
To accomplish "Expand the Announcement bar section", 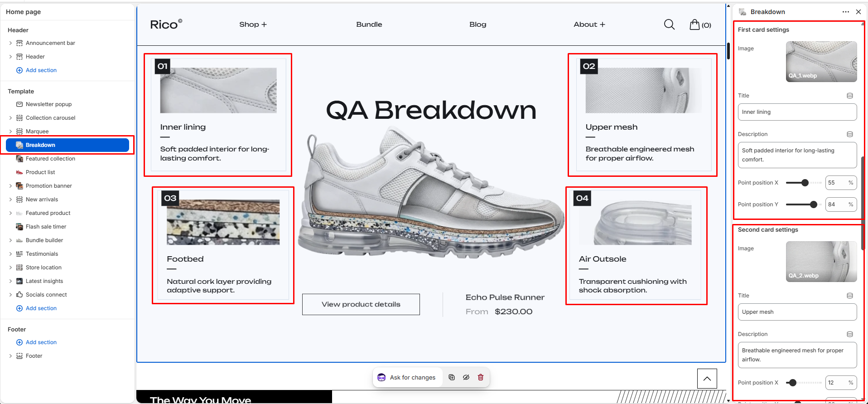I will coord(10,43).
